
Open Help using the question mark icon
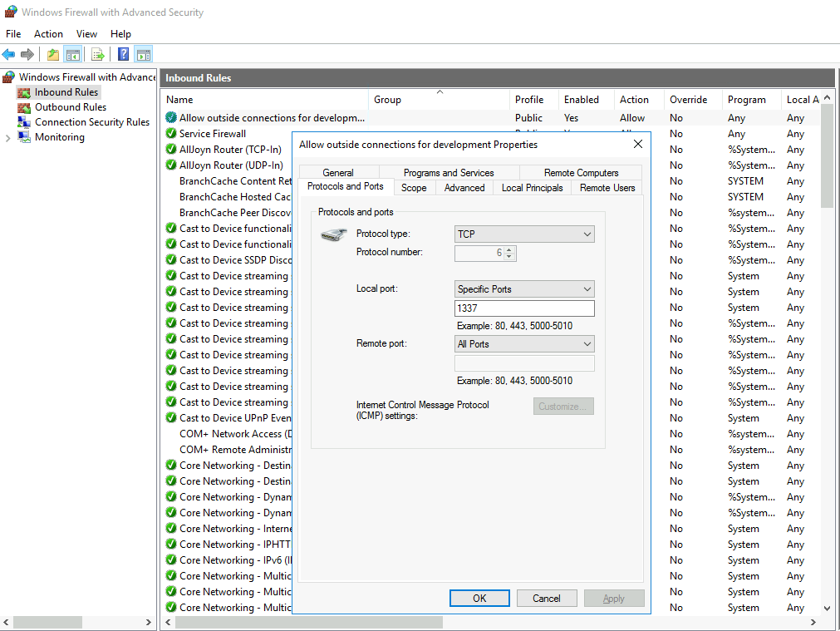tap(122, 53)
